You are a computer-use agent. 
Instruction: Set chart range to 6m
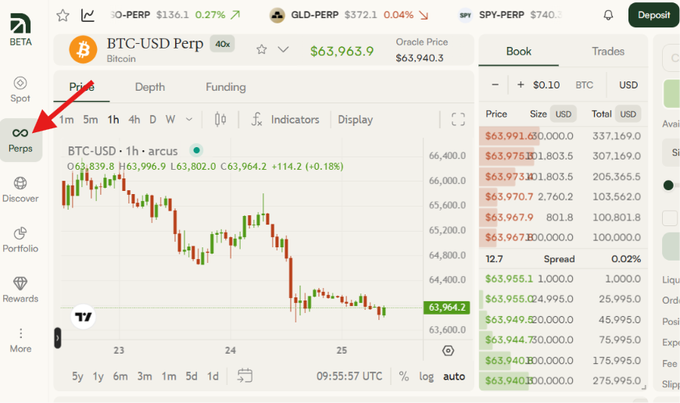tap(121, 376)
